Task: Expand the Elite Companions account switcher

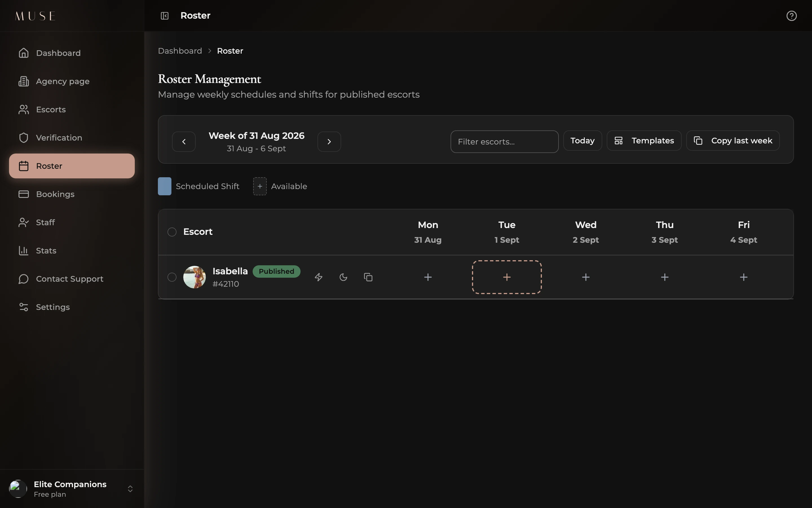Action: tap(130, 489)
